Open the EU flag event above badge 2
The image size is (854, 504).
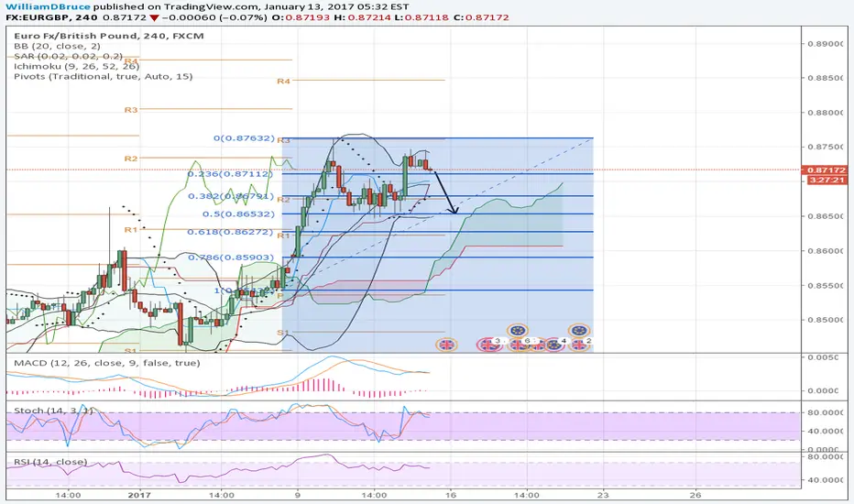[579, 330]
